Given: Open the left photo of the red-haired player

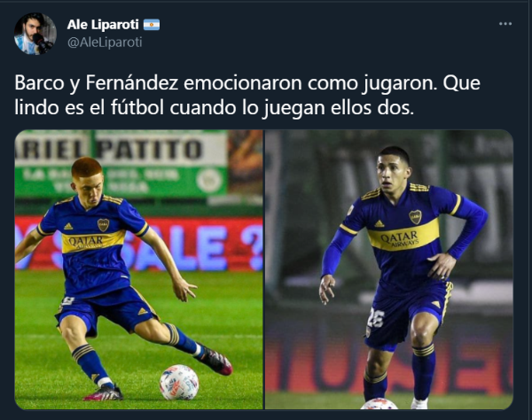Looking at the screenshot, I should tap(139, 269).
